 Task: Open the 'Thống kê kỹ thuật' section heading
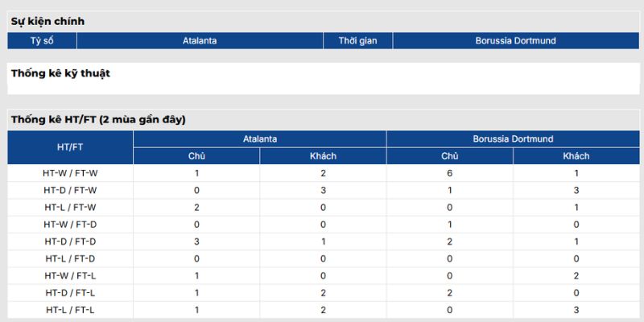click(x=60, y=73)
